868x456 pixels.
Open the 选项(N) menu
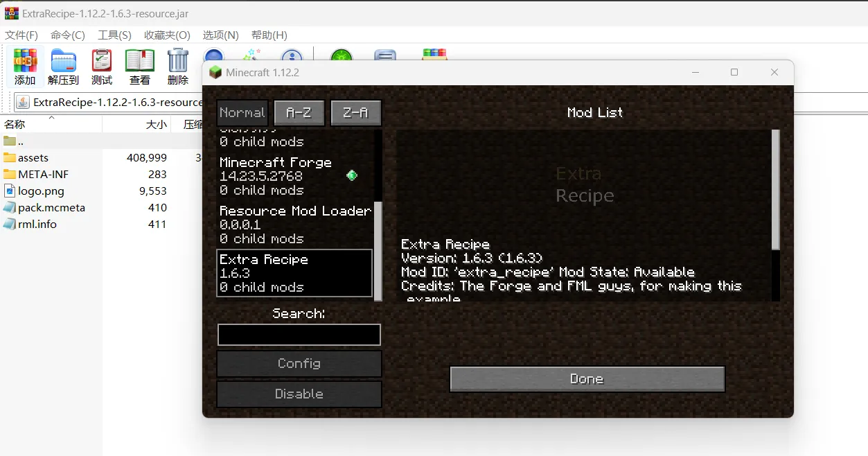220,35
